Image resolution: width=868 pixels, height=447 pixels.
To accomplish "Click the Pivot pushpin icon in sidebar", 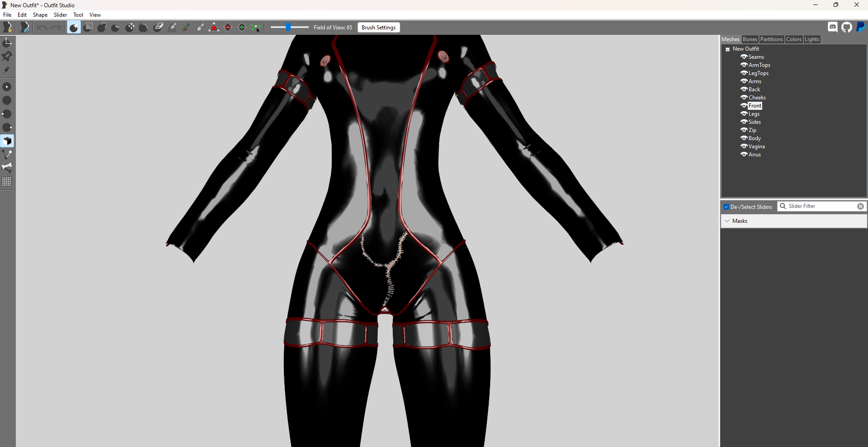I will [7, 56].
